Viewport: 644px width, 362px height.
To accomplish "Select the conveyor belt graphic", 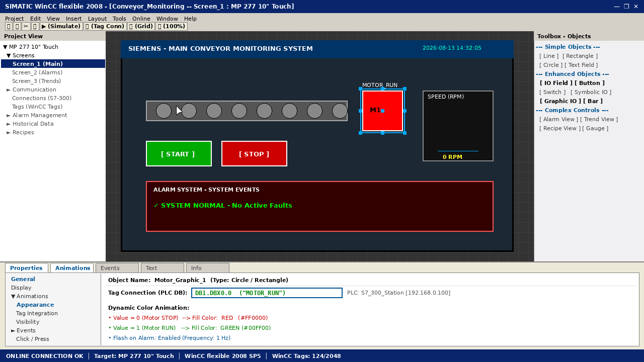I will click(247, 111).
